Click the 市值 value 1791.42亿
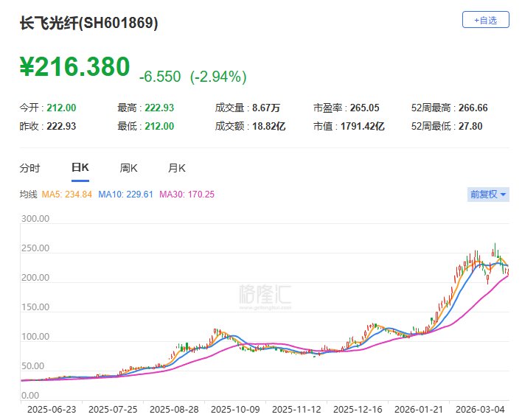 point(363,126)
